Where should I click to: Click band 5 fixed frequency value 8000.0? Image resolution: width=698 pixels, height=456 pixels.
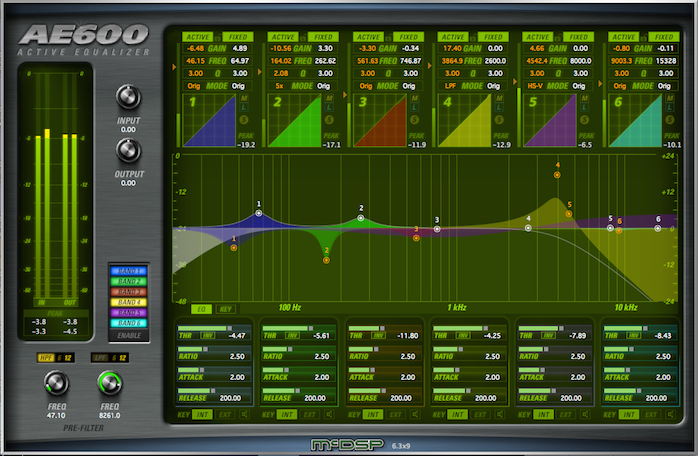point(581,61)
